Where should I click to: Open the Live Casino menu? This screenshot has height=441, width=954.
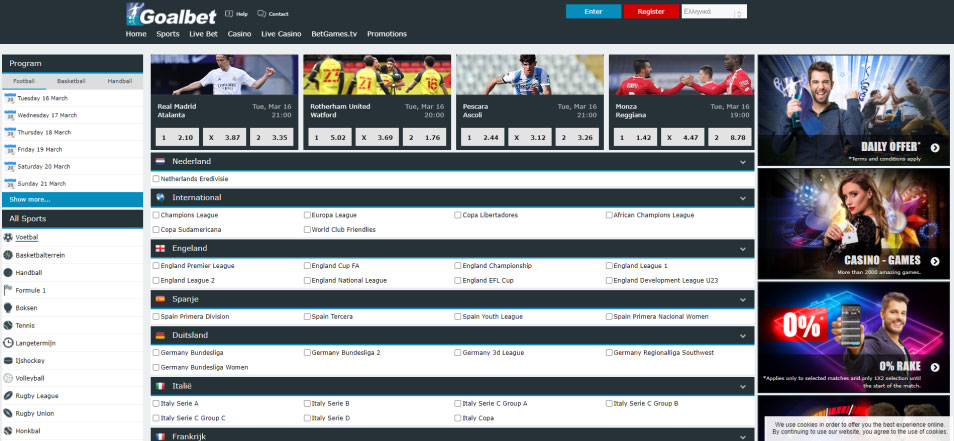pos(281,34)
